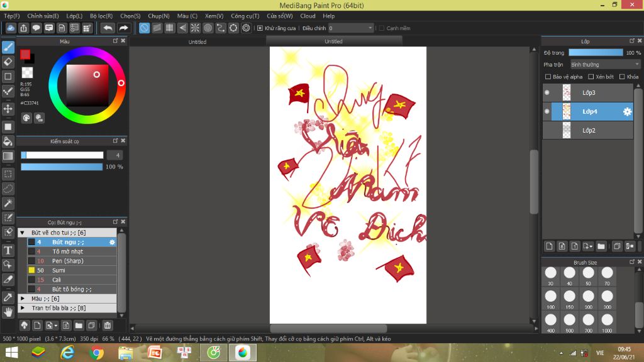Select the Lasso tool
The height and width of the screenshot is (362, 644).
coord(8,189)
